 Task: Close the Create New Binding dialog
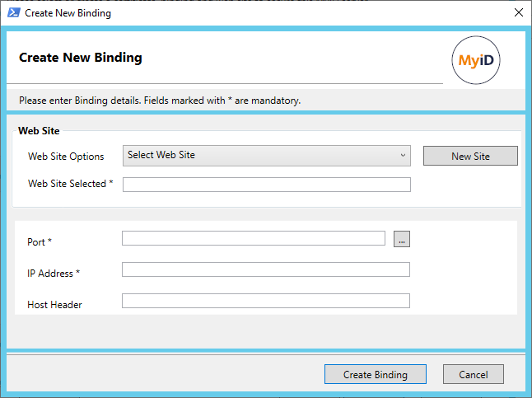517,13
